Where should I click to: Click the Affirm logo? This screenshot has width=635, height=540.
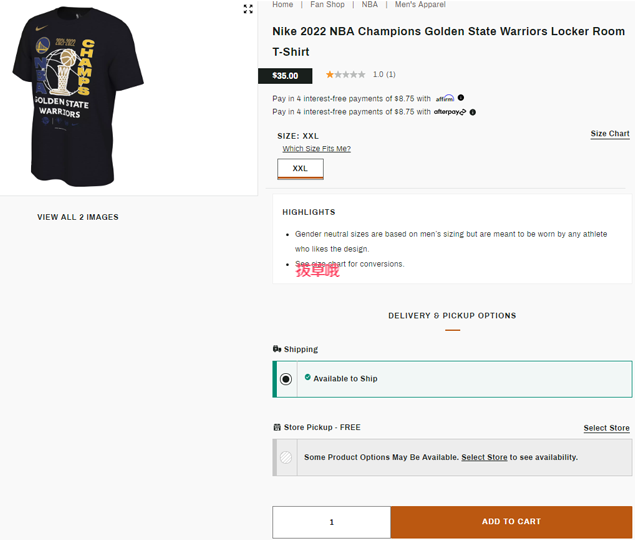pyautogui.click(x=445, y=98)
